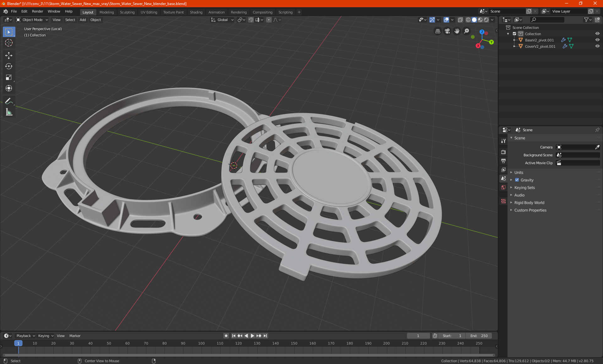Image resolution: width=603 pixels, height=364 pixels.
Task: Toggle auto keying record button
Action: tap(226, 336)
